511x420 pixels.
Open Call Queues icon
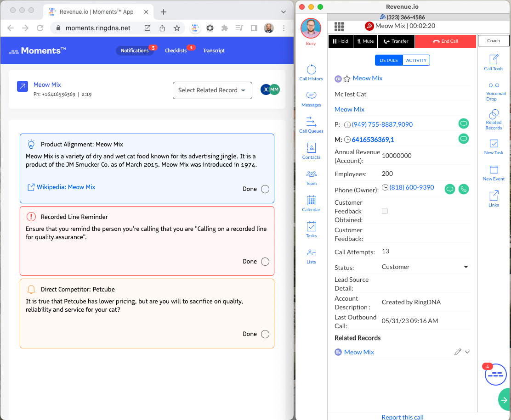[311, 125]
